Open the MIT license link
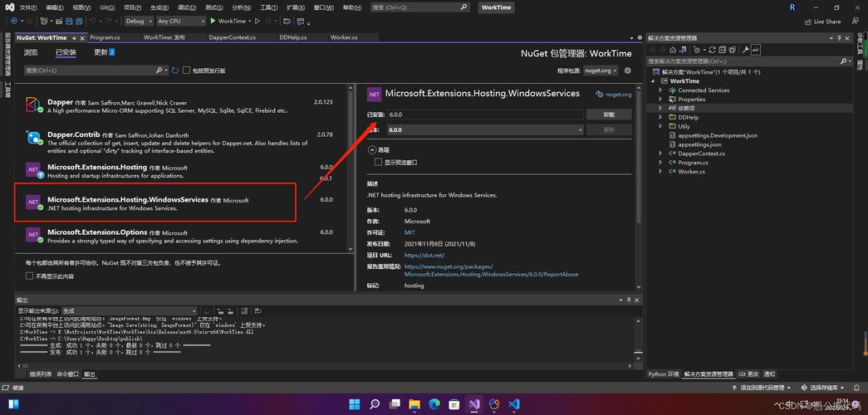 point(409,232)
